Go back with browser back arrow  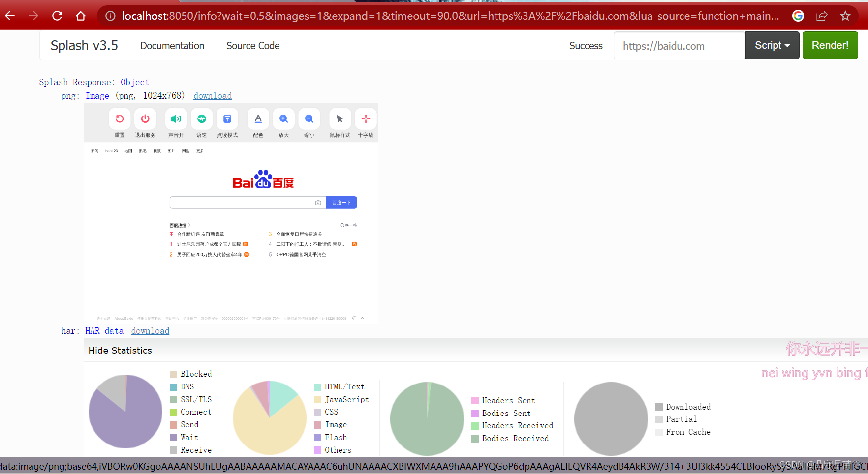click(10, 16)
